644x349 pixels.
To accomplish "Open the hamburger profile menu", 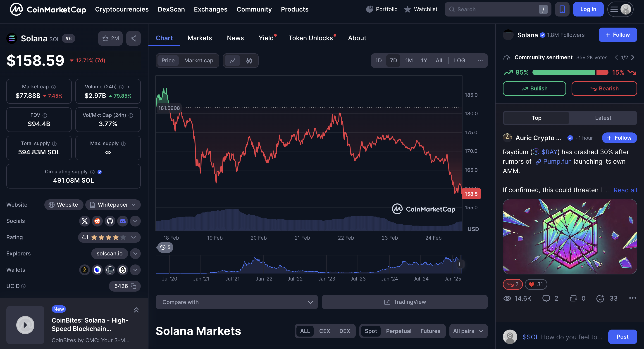I will click(x=620, y=9).
